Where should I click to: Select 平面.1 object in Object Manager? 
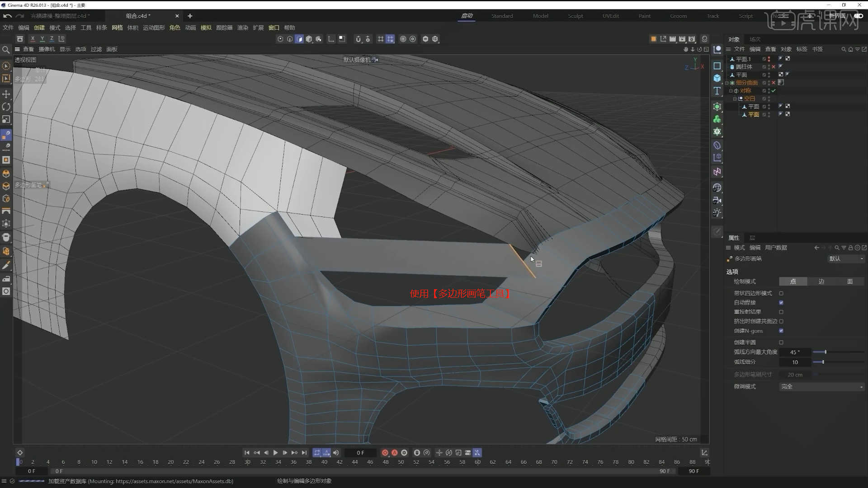(743, 59)
